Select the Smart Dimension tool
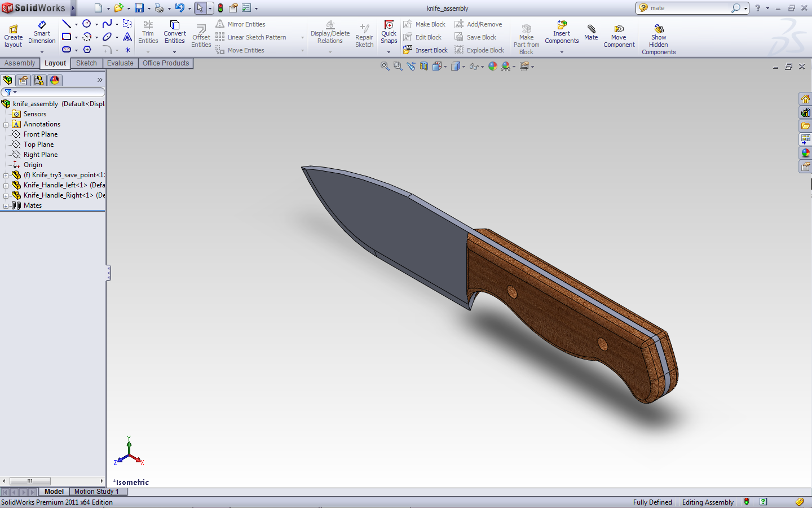This screenshot has width=812, height=508. point(42,33)
